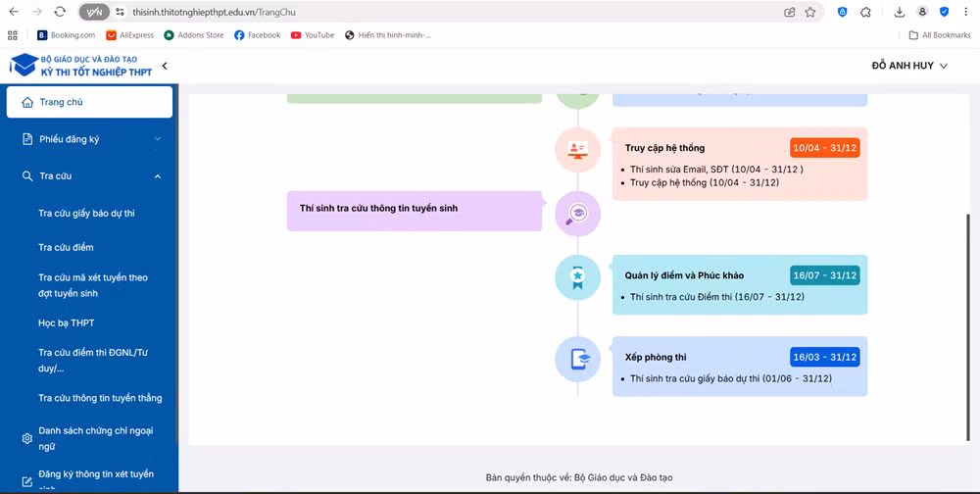Image resolution: width=980 pixels, height=494 pixels.
Task: Click Bản quyền thuộc về footer text
Action: click(x=579, y=477)
